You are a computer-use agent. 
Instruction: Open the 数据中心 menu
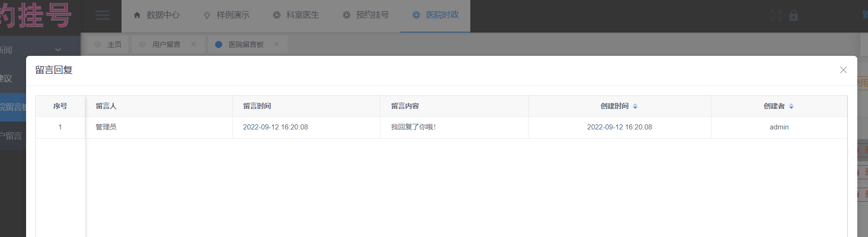pos(156,15)
